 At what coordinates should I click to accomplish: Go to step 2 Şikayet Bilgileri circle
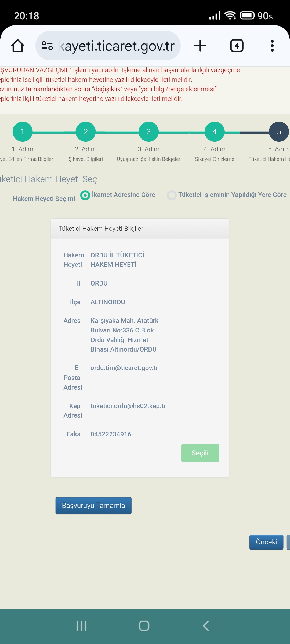click(x=86, y=131)
